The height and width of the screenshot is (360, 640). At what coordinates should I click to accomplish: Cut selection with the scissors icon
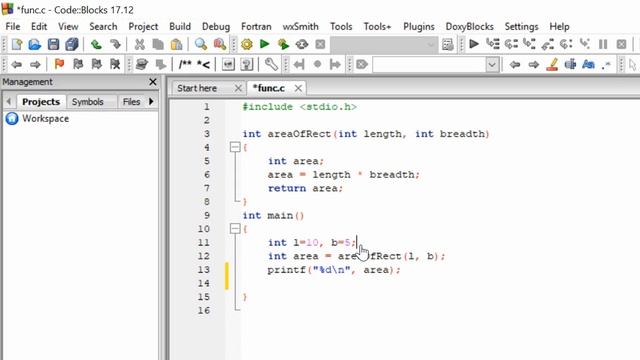[140, 44]
